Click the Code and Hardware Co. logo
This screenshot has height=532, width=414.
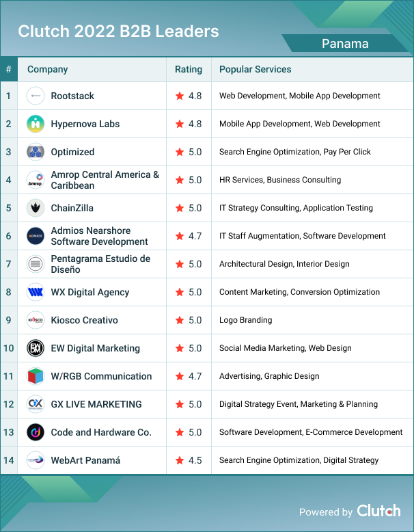click(36, 432)
